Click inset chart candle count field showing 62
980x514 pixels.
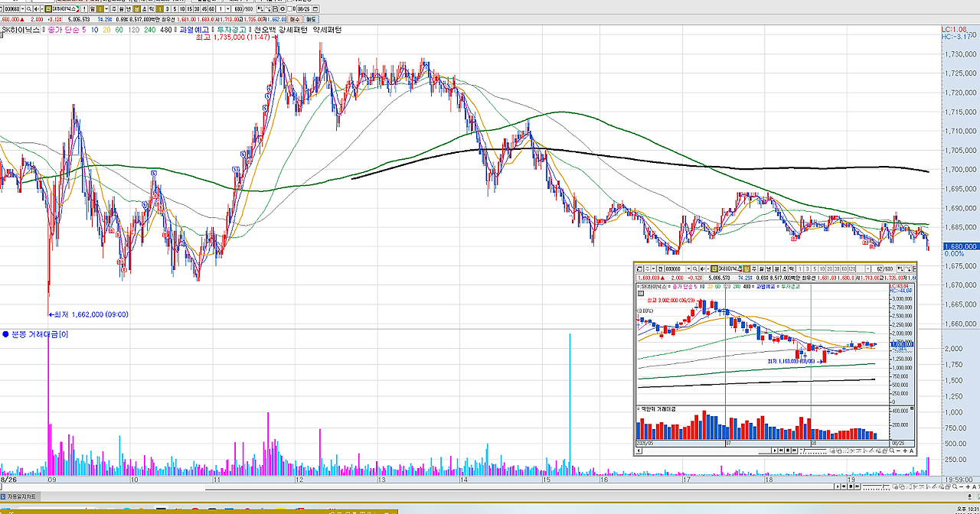click(877, 269)
